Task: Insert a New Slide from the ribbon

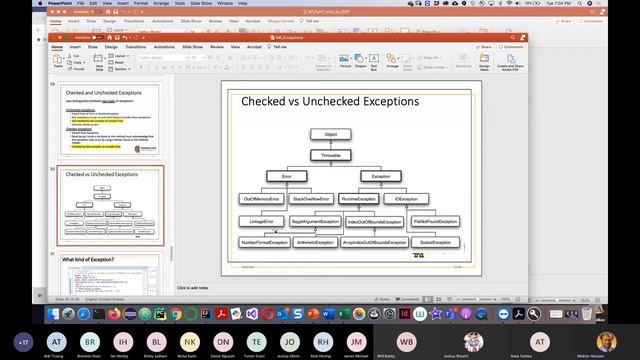Action: coord(99,62)
